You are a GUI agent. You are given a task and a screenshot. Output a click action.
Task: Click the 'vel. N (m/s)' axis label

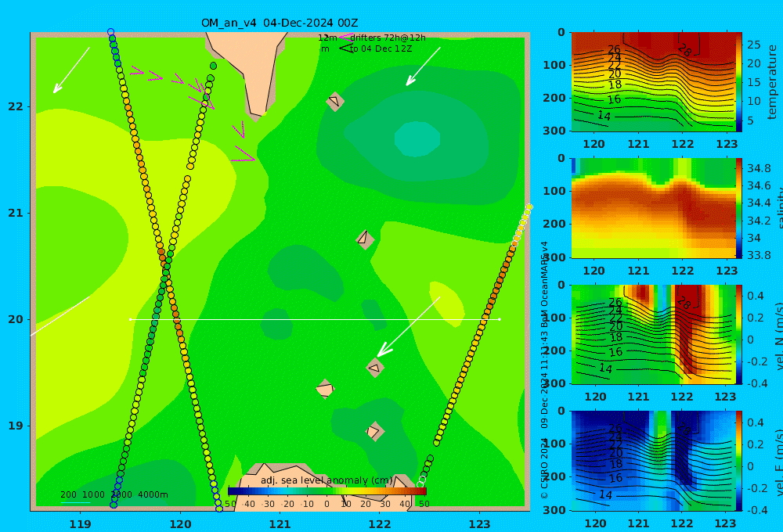(778, 336)
